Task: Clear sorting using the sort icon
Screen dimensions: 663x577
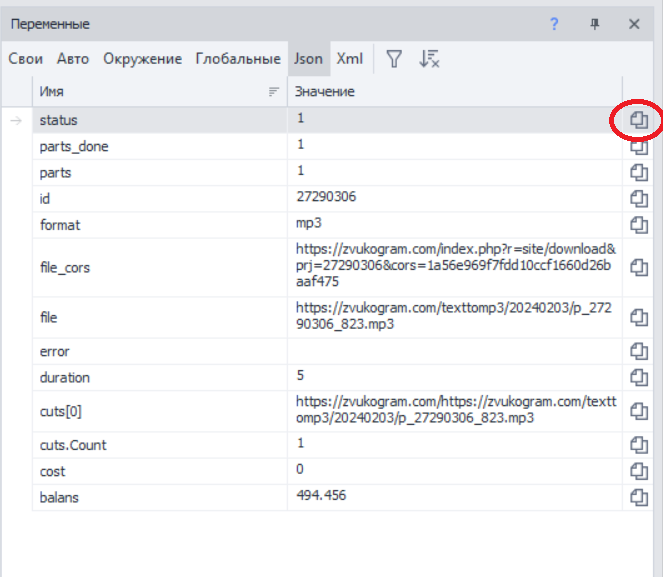Action: point(429,59)
